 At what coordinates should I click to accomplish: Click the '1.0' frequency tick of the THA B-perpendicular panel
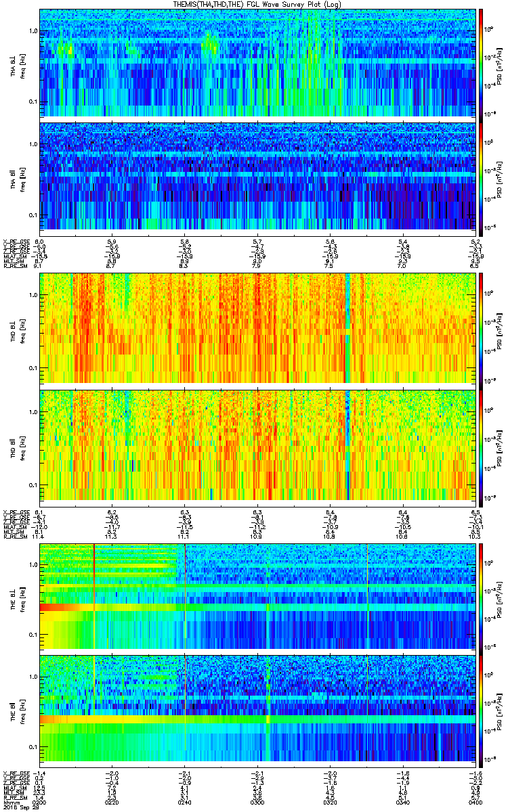point(33,31)
